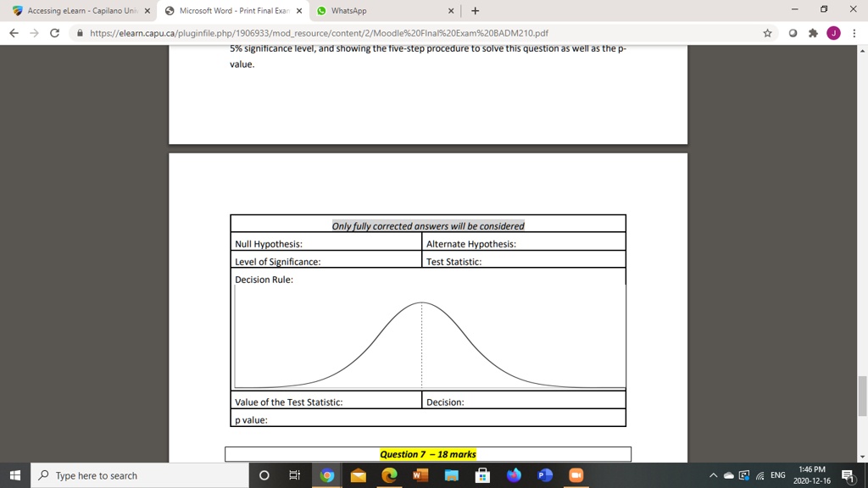Bookmark this page using the star icon
The width and height of the screenshot is (868, 488).
[766, 33]
